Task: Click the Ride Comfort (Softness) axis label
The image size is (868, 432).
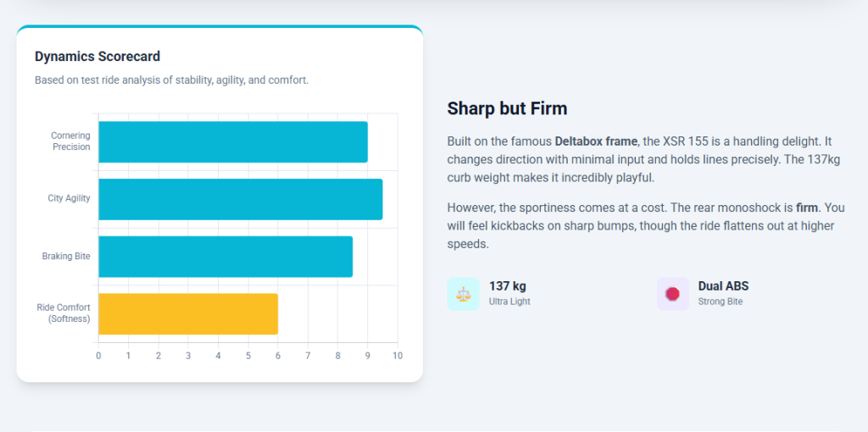Action: 64,313
